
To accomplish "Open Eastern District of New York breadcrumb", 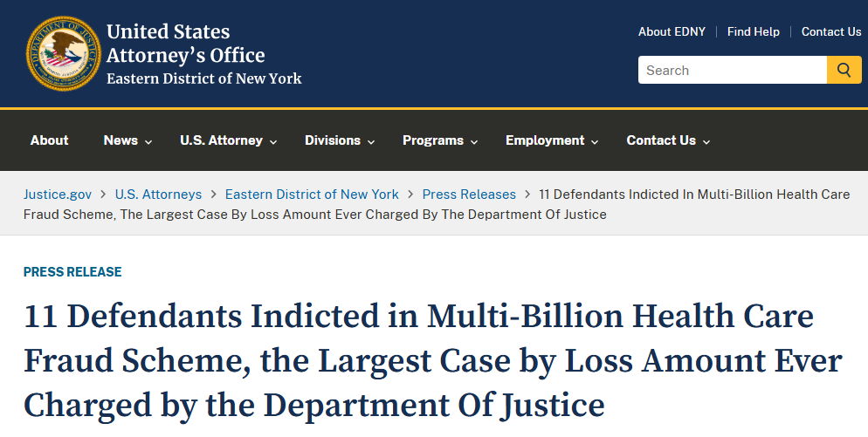I will (x=312, y=195).
